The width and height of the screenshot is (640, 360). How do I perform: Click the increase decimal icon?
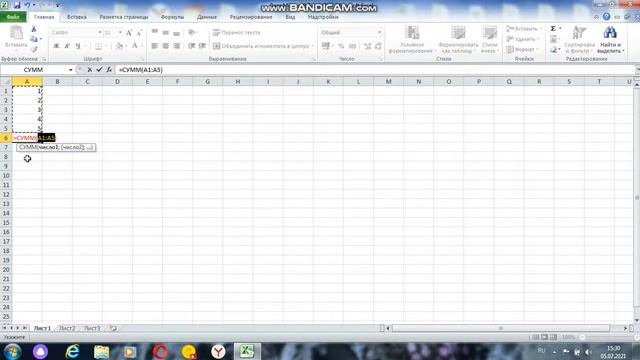(x=367, y=46)
